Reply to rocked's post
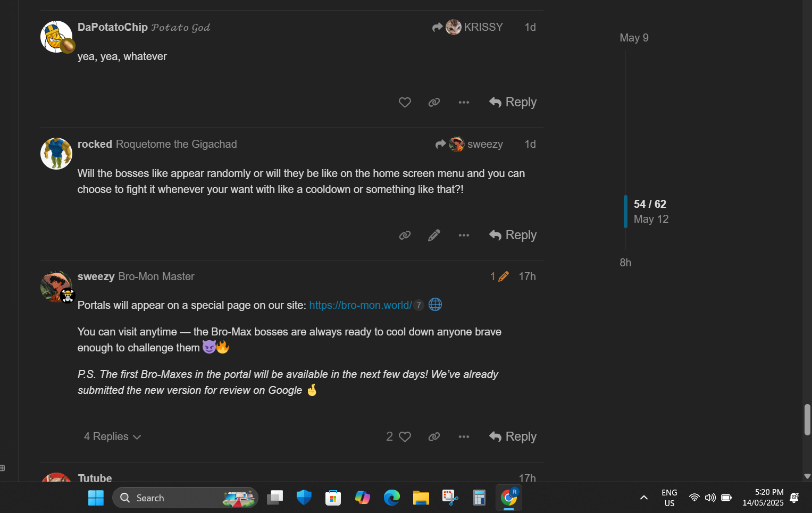The width and height of the screenshot is (812, 513). click(513, 235)
